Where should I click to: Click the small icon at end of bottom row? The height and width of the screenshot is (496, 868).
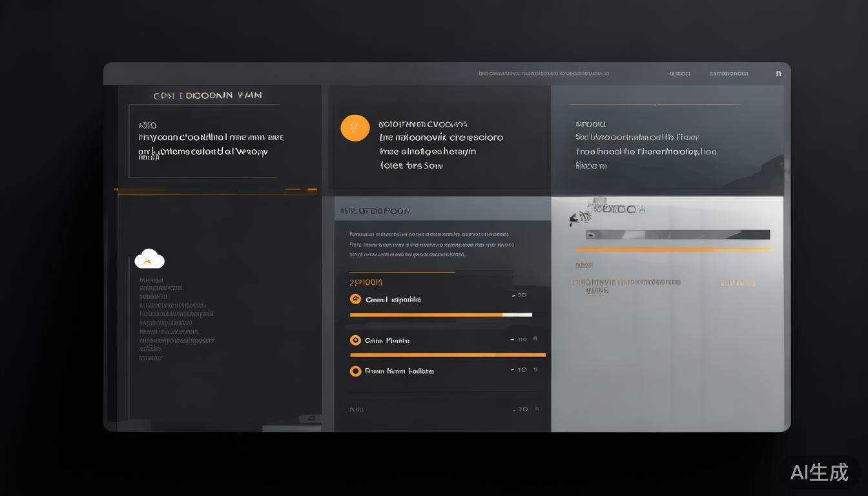click(537, 409)
